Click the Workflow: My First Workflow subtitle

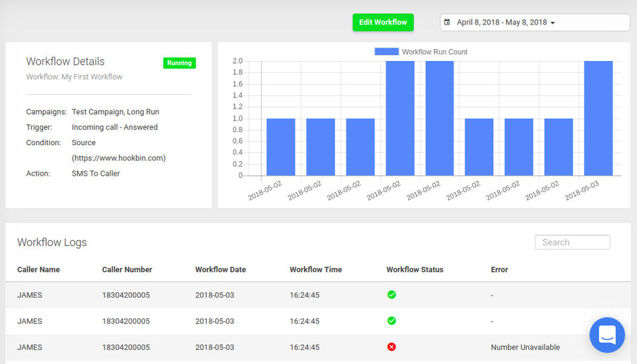[74, 77]
